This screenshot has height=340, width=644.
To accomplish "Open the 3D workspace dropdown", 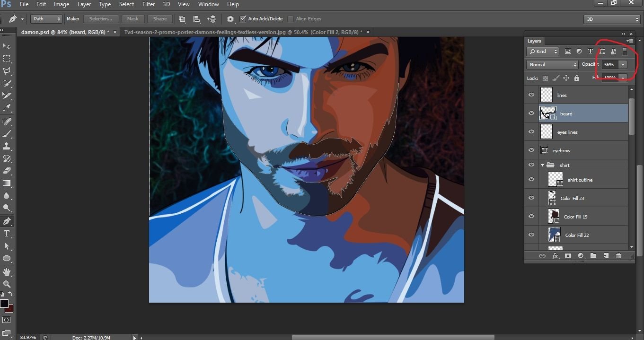I will coord(612,19).
